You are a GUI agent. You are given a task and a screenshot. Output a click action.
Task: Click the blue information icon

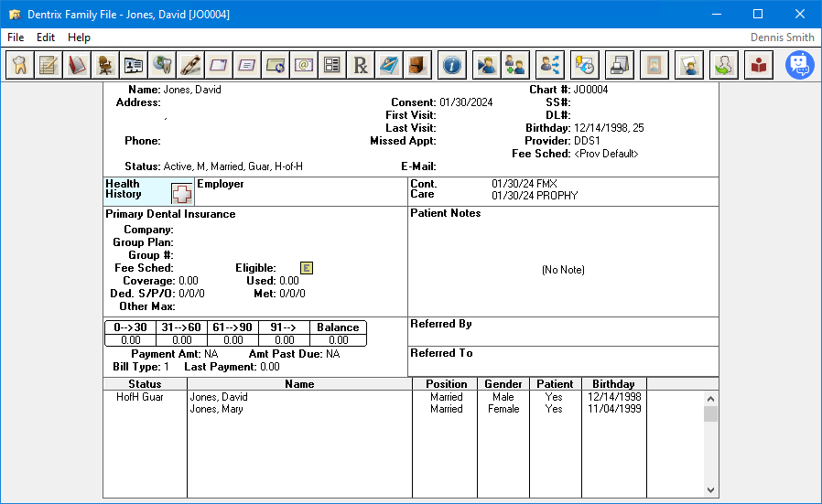pos(451,65)
